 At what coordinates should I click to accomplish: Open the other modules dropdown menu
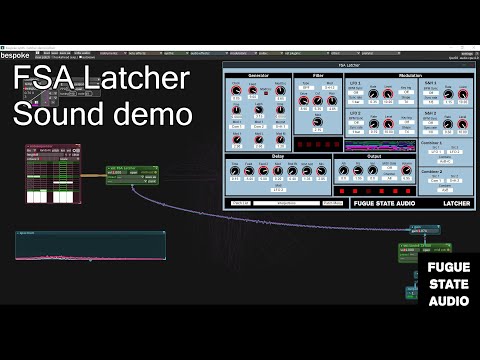pos(345,53)
